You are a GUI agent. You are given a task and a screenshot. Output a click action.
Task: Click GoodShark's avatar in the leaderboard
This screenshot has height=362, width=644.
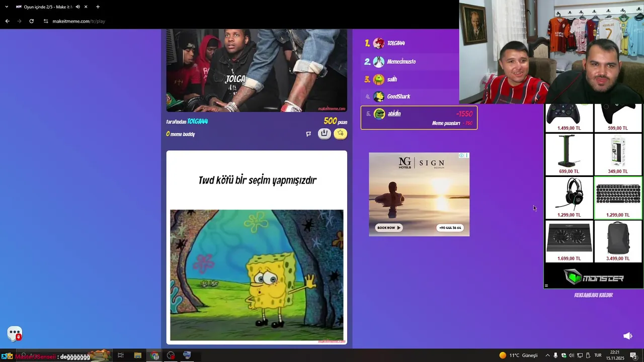[379, 97]
